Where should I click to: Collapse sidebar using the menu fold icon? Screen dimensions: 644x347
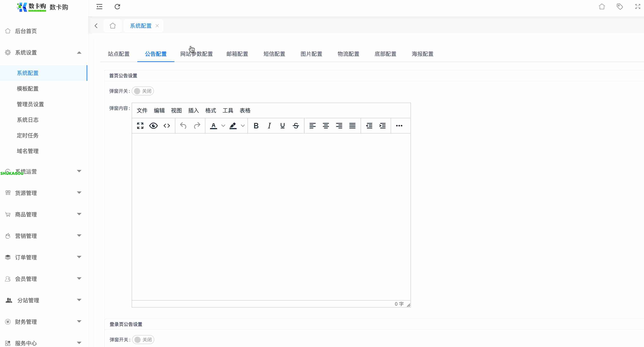point(99,7)
